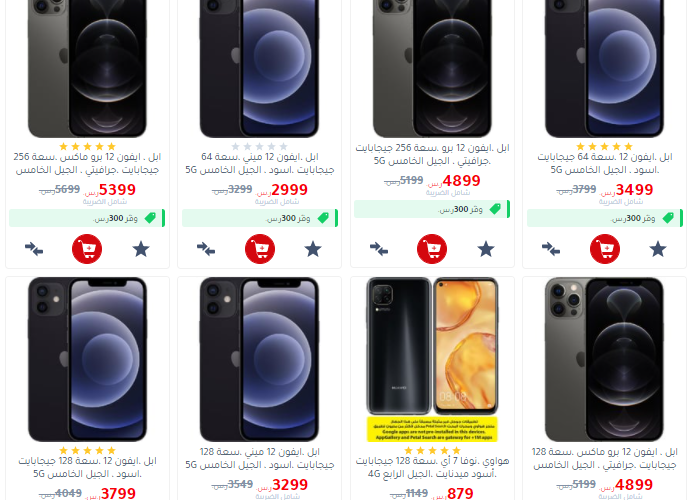Compare the iPhone 12 mini 64GB

point(206,249)
